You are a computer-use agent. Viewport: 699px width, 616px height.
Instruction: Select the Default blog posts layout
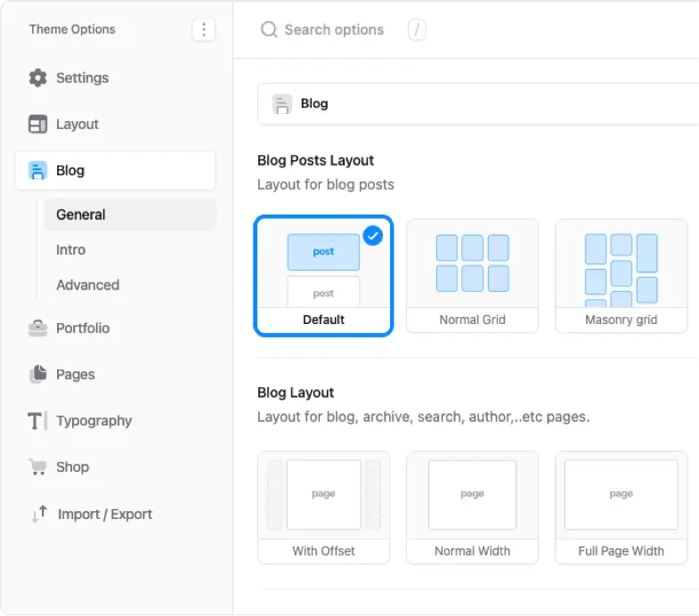(x=323, y=276)
